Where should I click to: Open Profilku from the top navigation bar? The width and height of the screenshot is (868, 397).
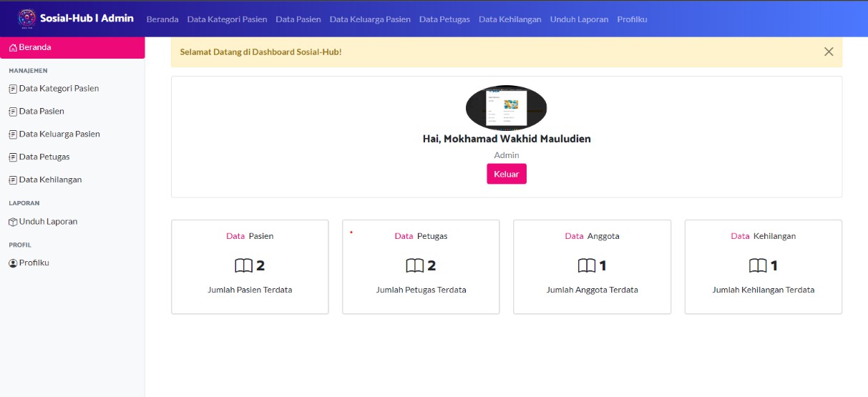632,19
